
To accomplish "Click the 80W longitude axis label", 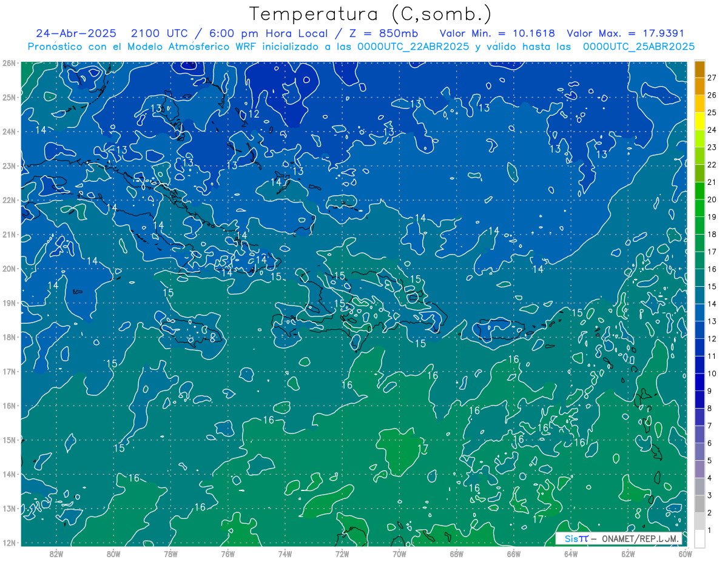I will click(x=113, y=554).
